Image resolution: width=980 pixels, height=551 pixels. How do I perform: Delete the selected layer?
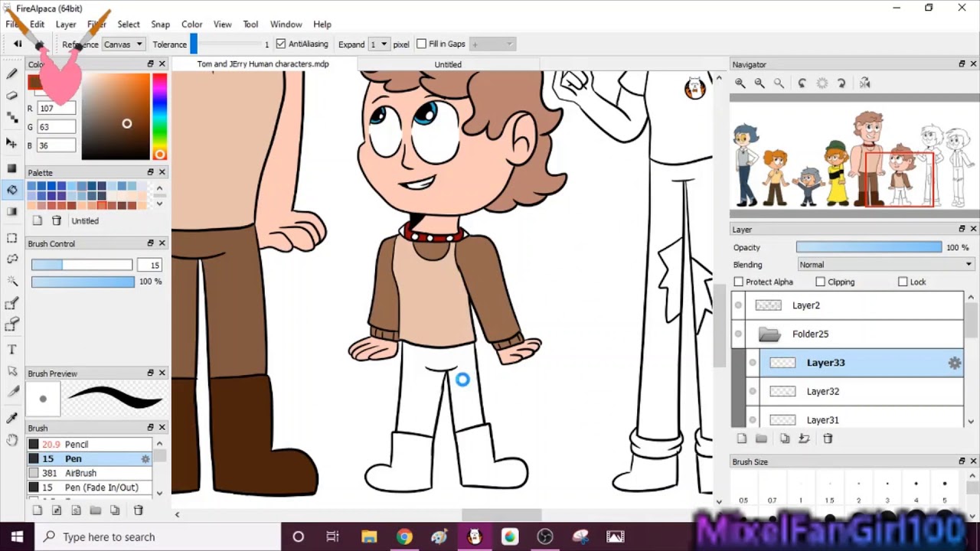pos(828,439)
